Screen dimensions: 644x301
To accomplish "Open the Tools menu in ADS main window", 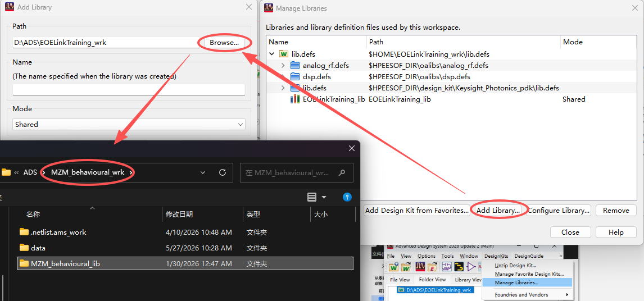I will point(448,256).
